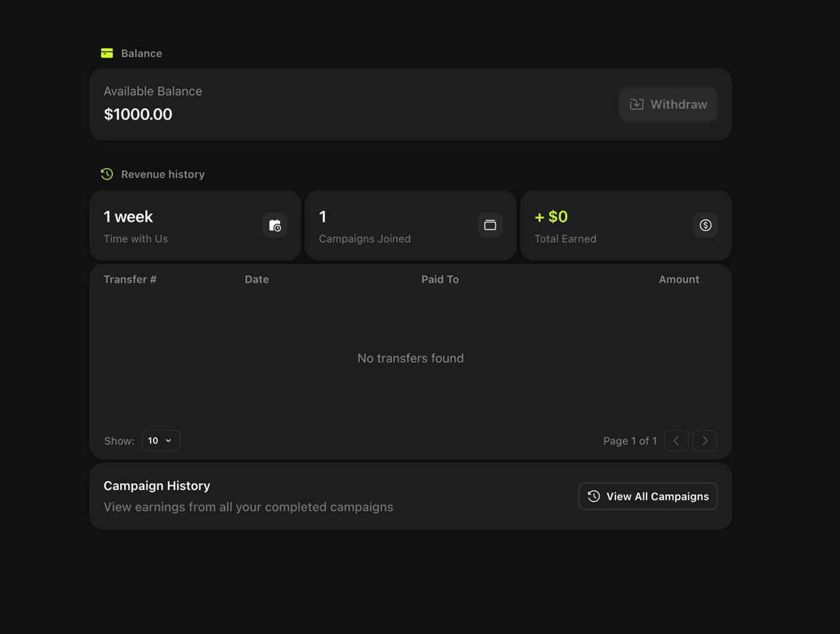Click the calendar icon beside Time with Us
This screenshot has width=840, height=634.
pos(275,225)
